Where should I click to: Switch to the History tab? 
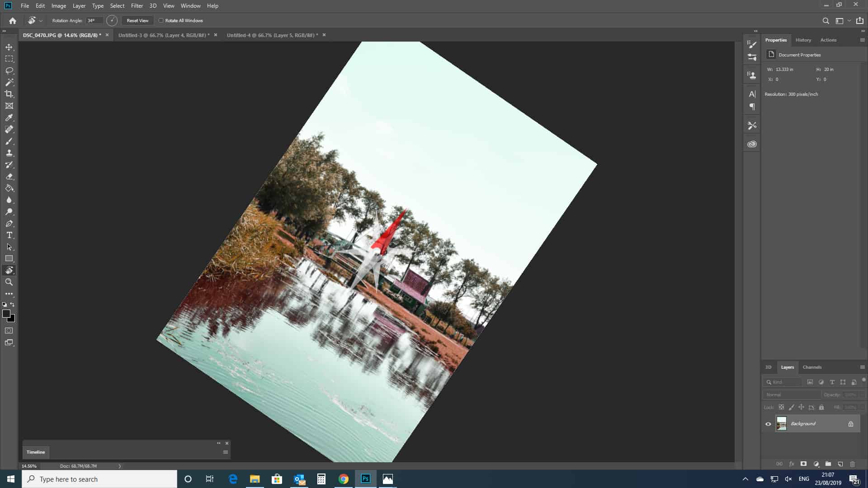pos(803,40)
